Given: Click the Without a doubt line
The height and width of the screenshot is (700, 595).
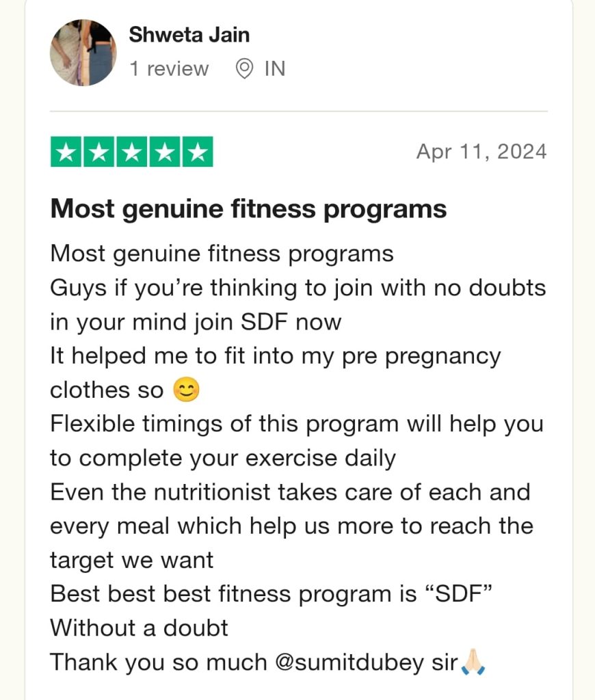Looking at the screenshot, I should pos(139,628).
